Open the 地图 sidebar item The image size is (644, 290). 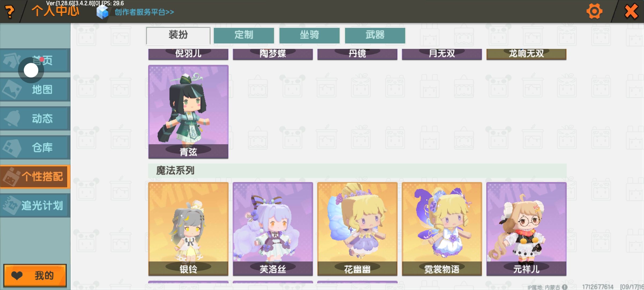click(35, 90)
